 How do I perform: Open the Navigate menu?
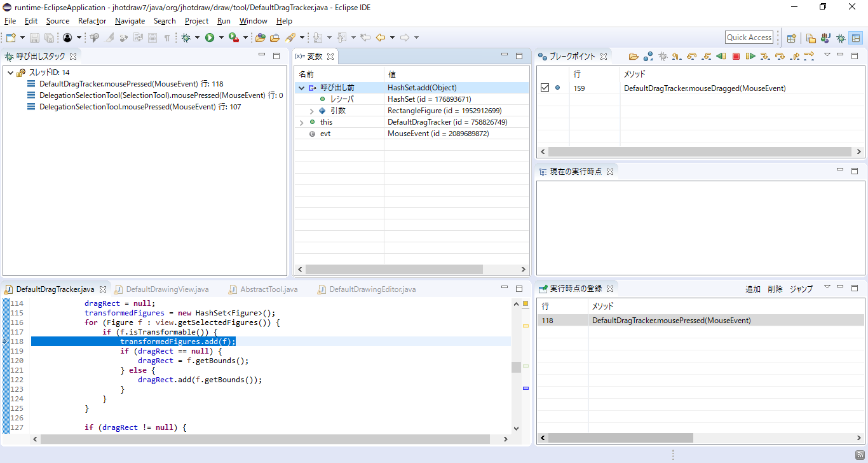(130, 21)
